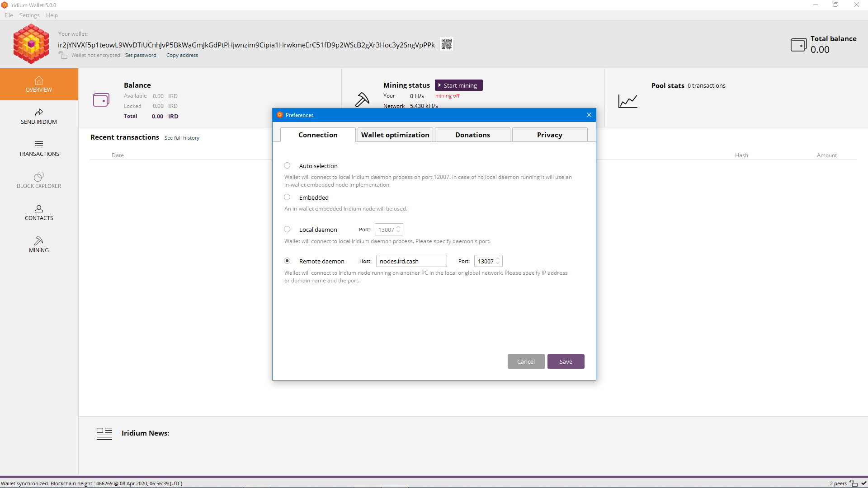Viewport: 868px width, 488px height.
Task: Adjust the Remote daemon port spinner
Action: tap(488, 261)
